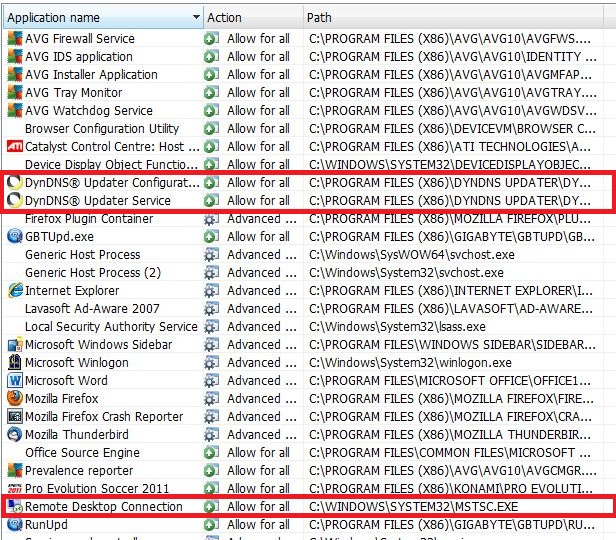
Task: Click the allow icon for Browser Configuration Utility
Action: 211,128
